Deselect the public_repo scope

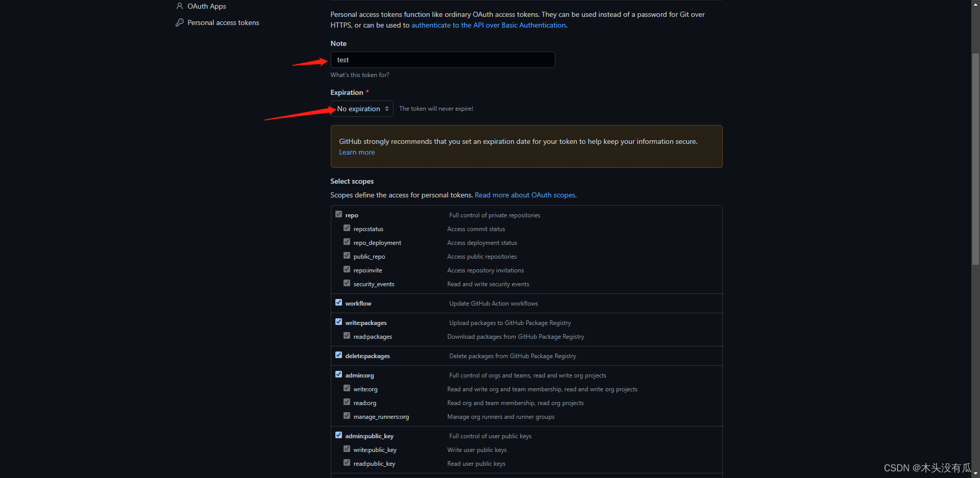click(347, 255)
